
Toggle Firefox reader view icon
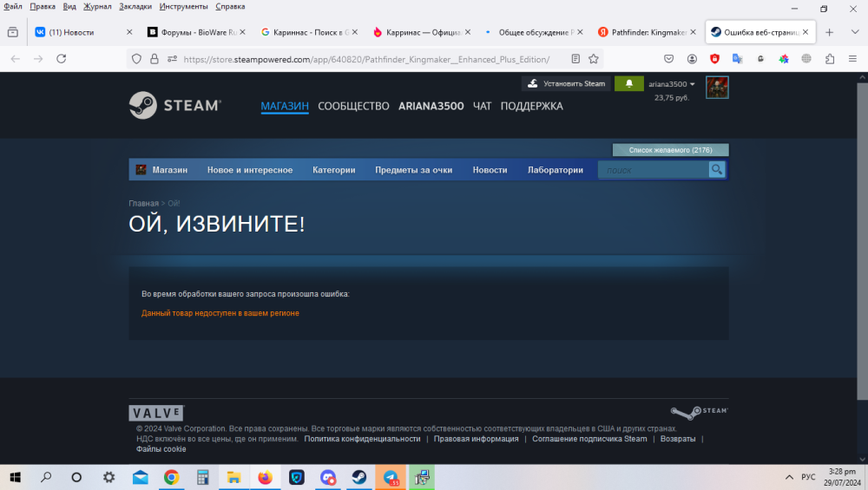[575, 59]
